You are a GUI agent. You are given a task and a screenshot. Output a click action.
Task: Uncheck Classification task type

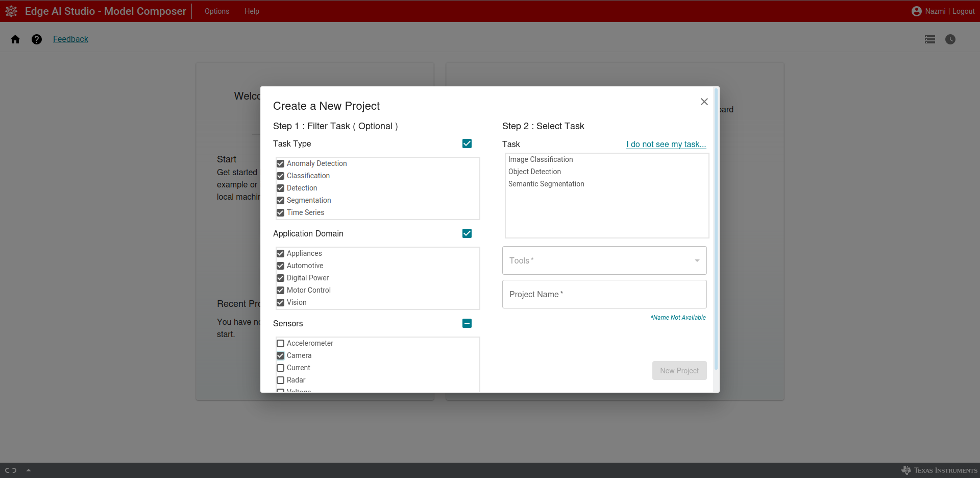coord(280,176)
